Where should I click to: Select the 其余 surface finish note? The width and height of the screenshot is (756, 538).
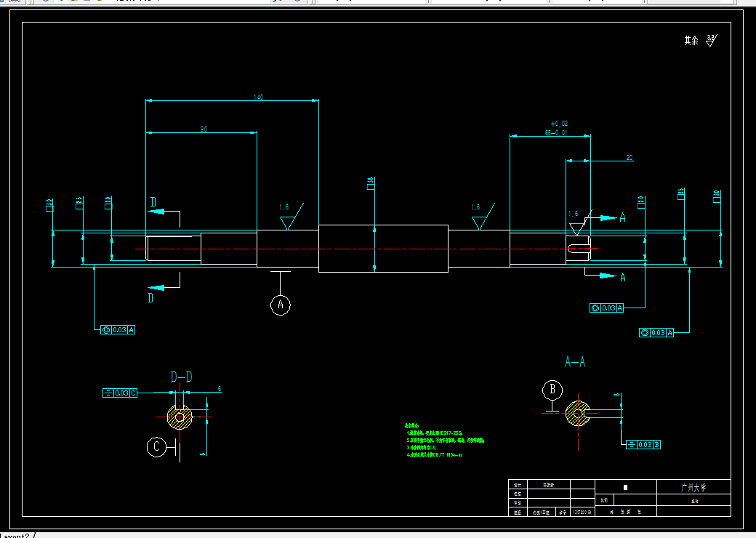point(691,41)
